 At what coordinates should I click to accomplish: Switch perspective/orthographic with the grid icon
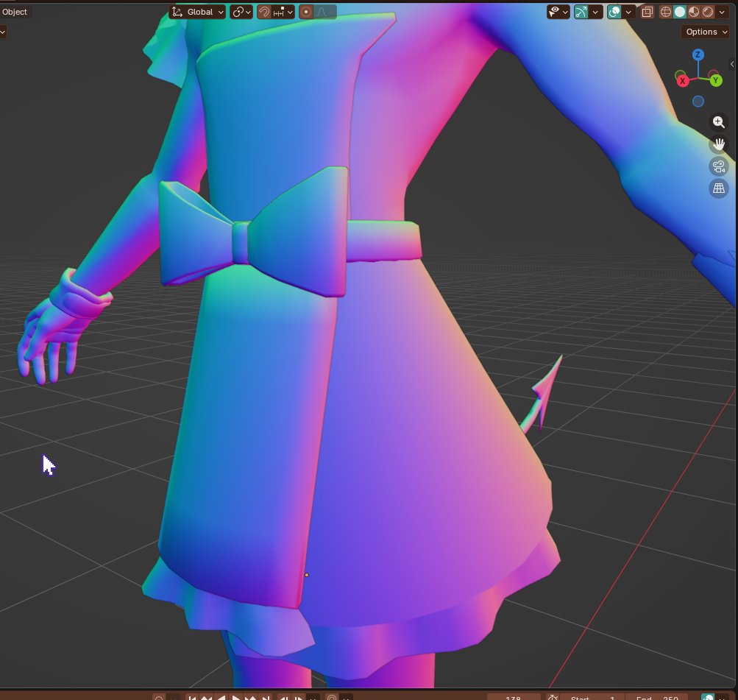[719, 188]
